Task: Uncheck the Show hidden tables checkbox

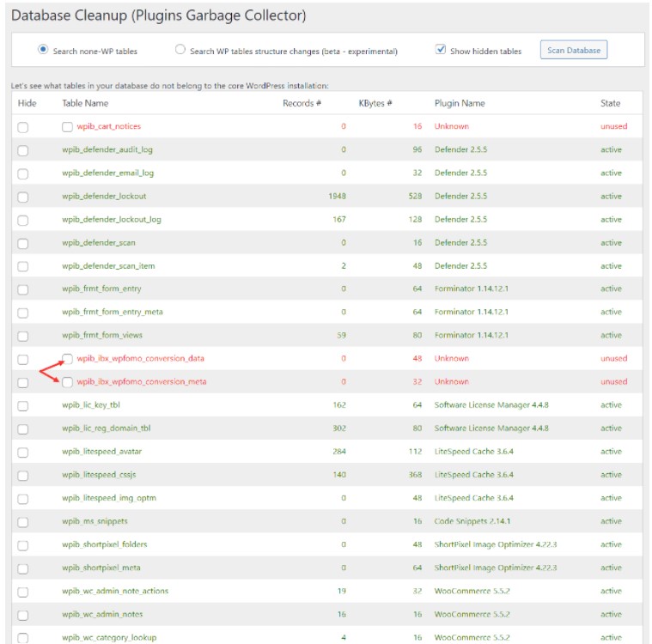Action: click(x=441, y=50)
